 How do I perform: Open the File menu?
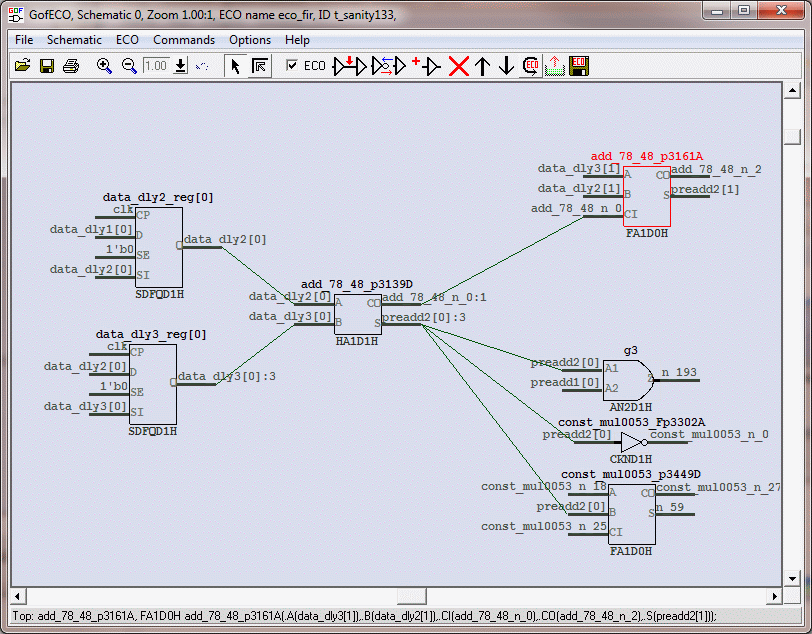pos(24,40)
